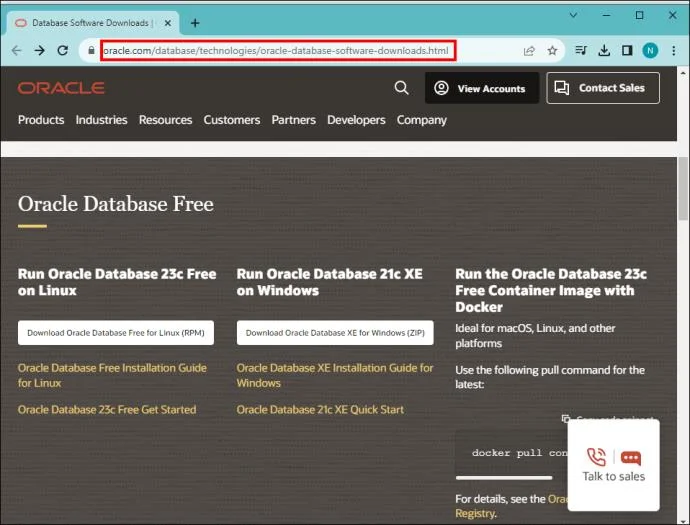Click the phone icon in Talk to sales
Viewport: 690px width, 525px height.
click(596, 457)
